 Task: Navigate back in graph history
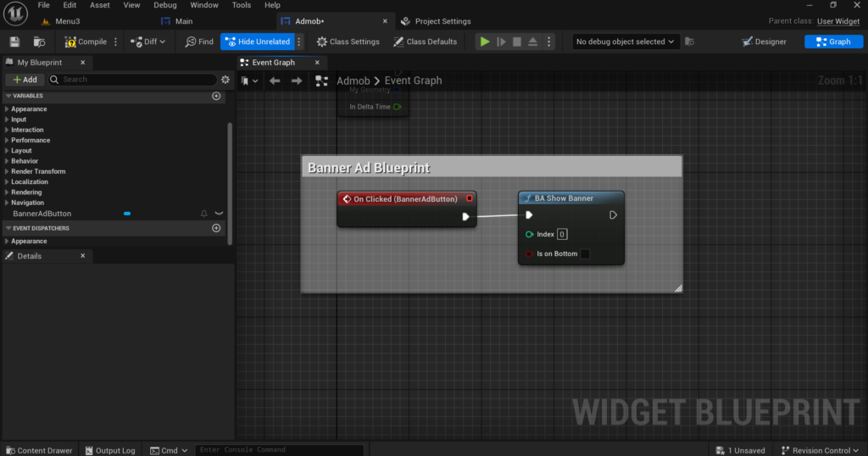coord(275,81)
